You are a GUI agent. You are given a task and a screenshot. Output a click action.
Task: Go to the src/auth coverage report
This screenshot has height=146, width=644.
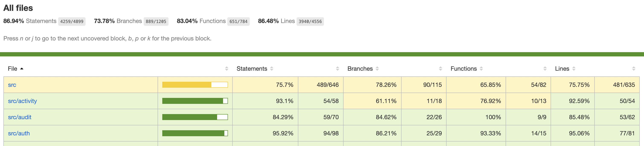pyautogui.click(x=19, y=133)
